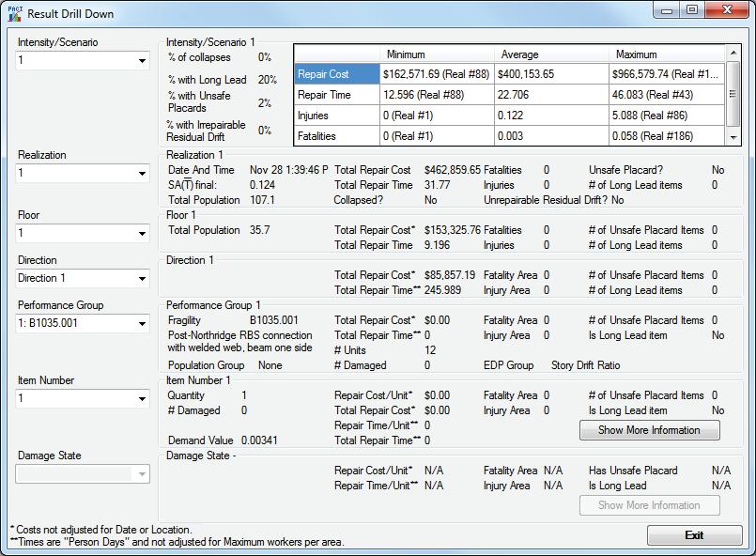Click the average repair cost $400,153.65
Image resolution: width=756 pixels, height=556 pixels.
(551, 74)
